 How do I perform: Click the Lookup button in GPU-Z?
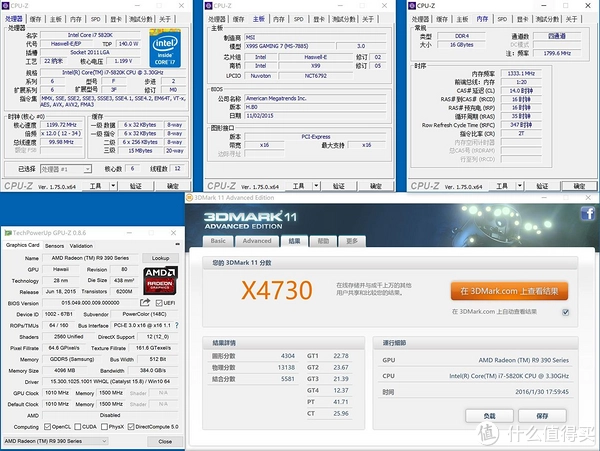point(160,258)
